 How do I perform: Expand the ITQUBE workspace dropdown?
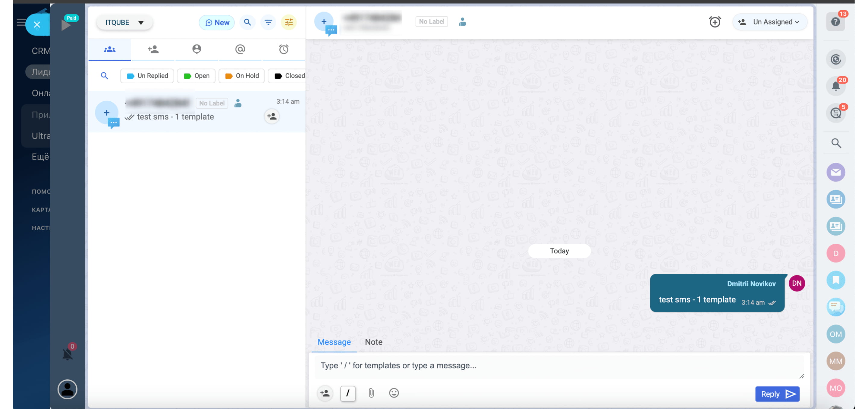pyautogui.click(x=124, y=23)
